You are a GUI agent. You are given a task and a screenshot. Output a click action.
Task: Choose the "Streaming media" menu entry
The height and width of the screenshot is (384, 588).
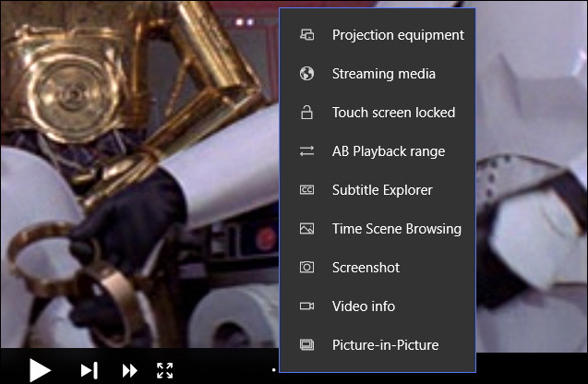click(383, 74)
